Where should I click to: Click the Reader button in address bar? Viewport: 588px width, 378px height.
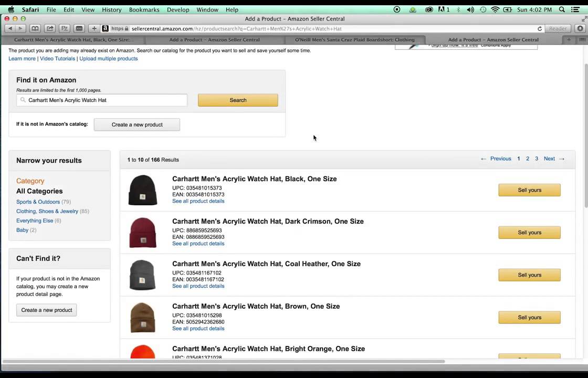[x=558, y=28]
